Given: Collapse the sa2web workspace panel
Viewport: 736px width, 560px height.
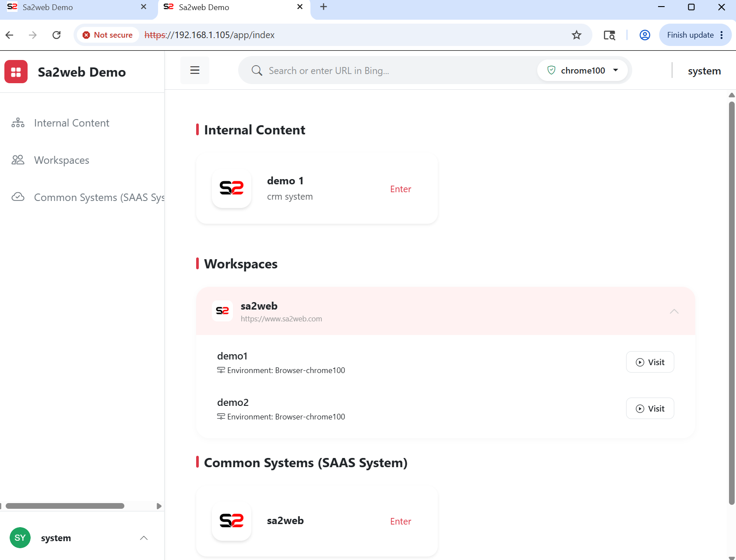Looking at the screenshot, I should coord(674,311).
